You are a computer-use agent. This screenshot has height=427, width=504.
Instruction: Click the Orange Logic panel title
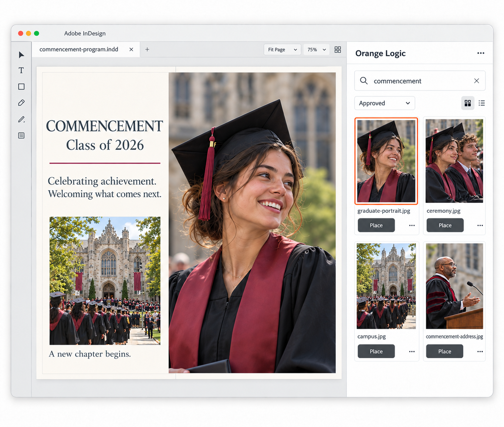click(380, 53)
